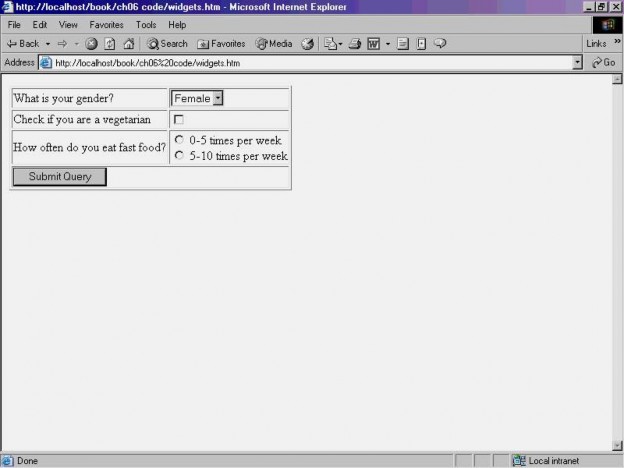Click the Submit Query button
Screen dimensions: 624x468
59,177
